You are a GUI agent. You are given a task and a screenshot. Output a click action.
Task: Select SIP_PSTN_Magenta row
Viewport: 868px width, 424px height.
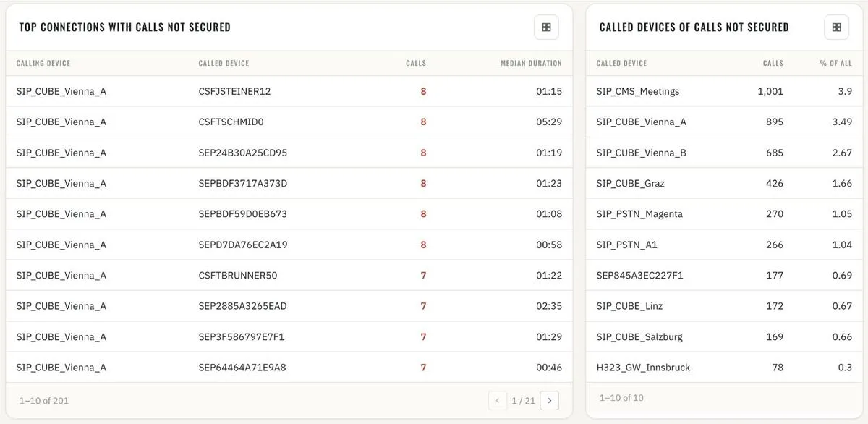724,213
